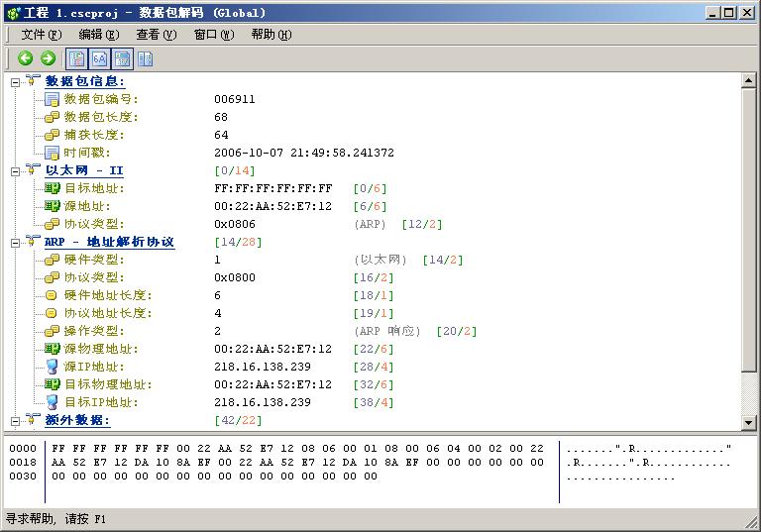Click the yellow icon beside 协议地址长度
The width and height of the screenshot is (761, 532).
[51, 313]
